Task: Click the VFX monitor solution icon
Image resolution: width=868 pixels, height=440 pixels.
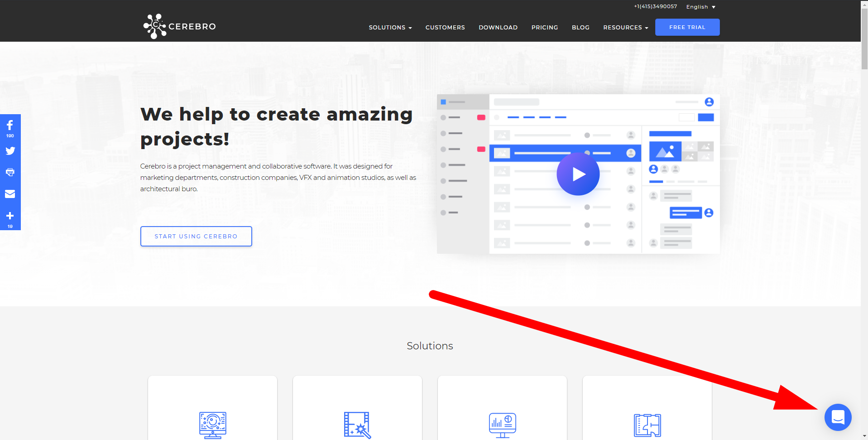Action: [213, 425]
